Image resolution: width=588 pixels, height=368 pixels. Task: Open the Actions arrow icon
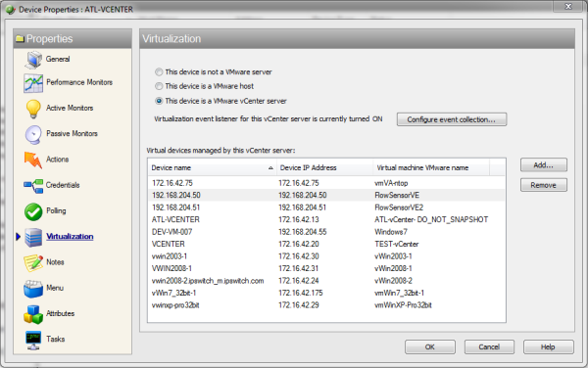33,160
